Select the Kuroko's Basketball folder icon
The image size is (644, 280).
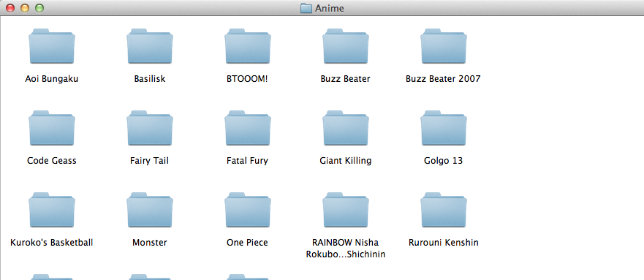(x=52, y=210)
